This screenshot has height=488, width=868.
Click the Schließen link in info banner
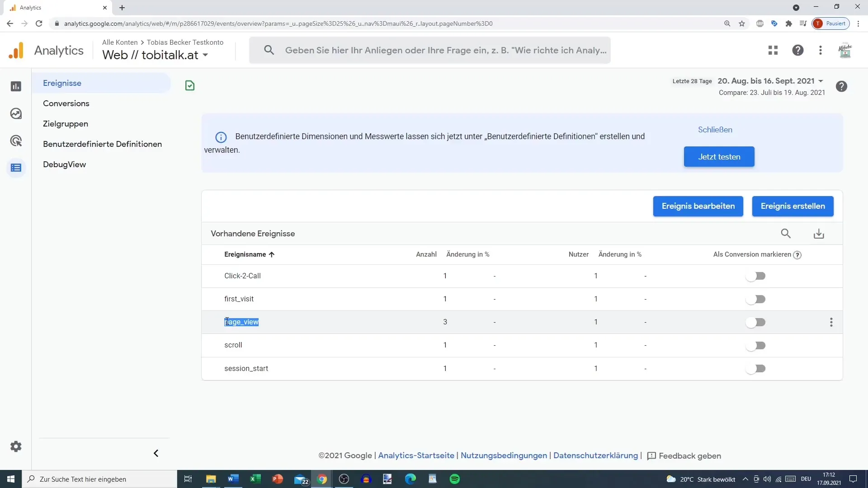tap(715, 129)
